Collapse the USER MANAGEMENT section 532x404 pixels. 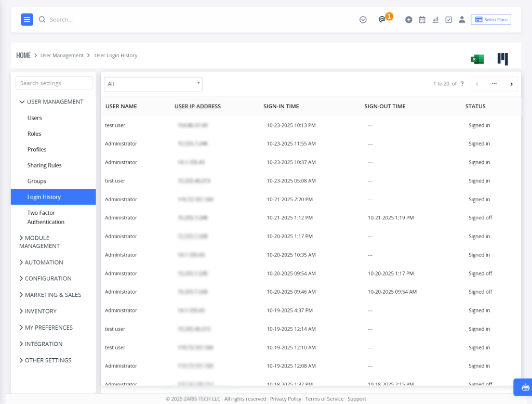point(51,102)
